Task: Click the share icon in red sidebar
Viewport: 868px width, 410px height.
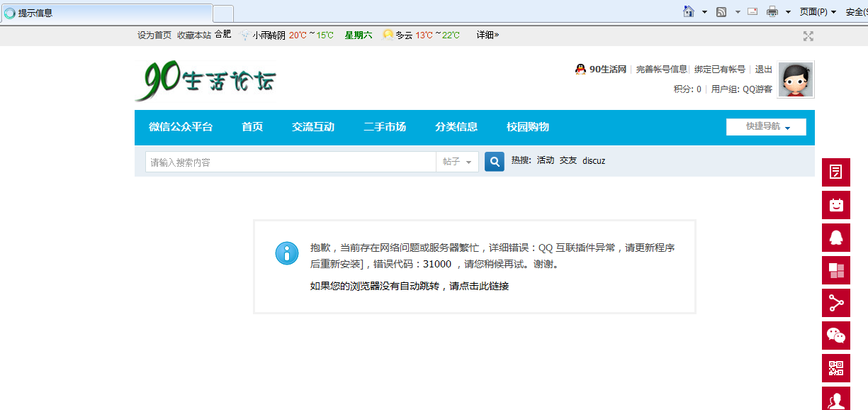Action: tap(835, 303)
